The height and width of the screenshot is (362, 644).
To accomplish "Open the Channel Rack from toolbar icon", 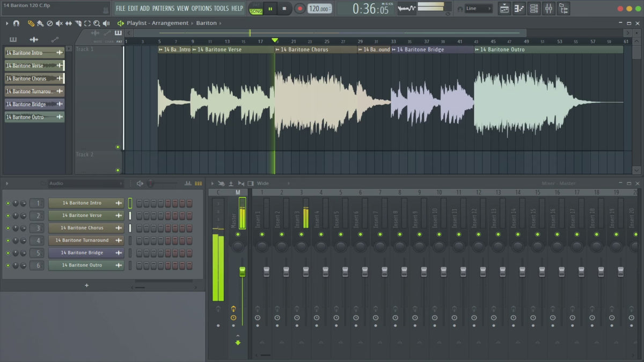I will point(533,9).
